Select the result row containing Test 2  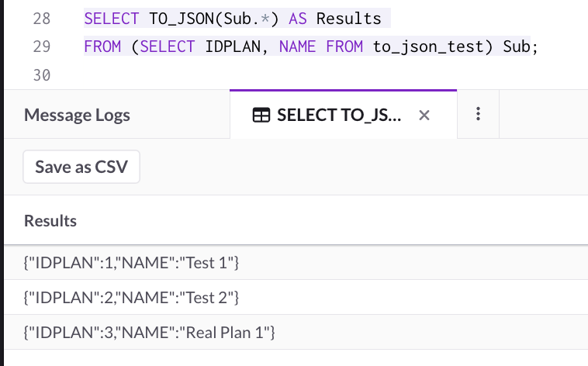coord(131,298)
